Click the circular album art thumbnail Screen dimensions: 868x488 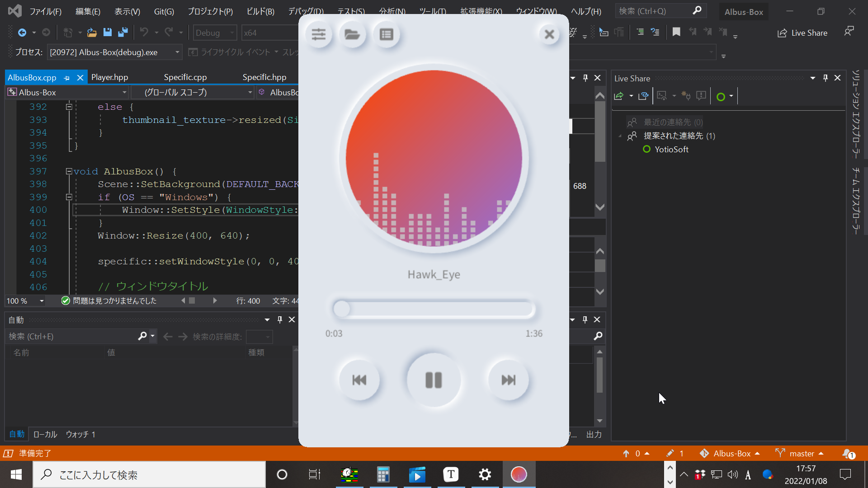coord(434,158)
